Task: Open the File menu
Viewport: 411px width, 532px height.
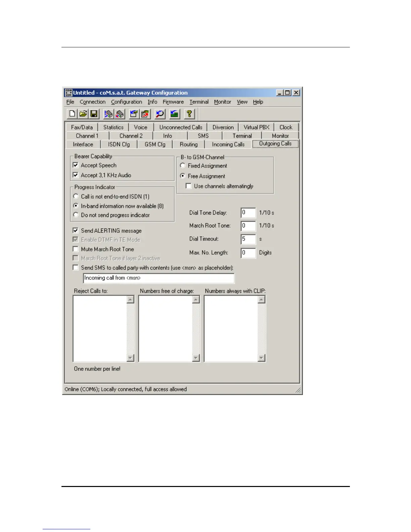Action: (x=70, y=102)
